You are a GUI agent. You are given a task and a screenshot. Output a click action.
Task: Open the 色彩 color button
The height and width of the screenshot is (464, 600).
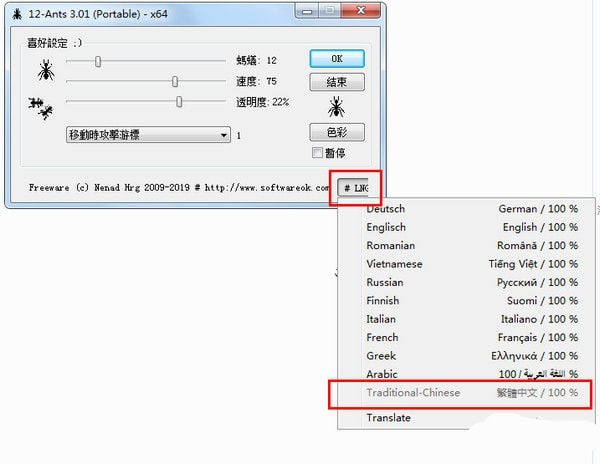(x=337, y=132)
